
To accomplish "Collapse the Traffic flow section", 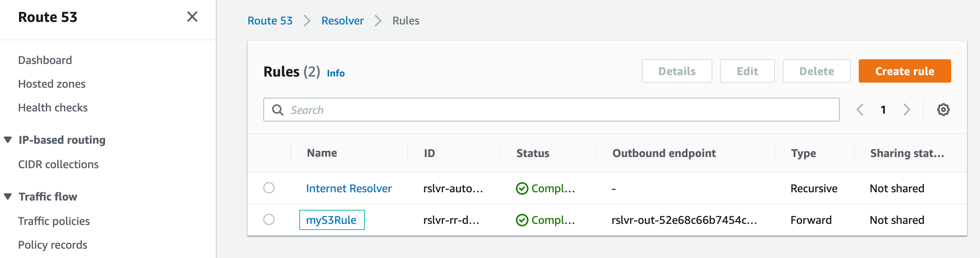I will tap(8, 197).
